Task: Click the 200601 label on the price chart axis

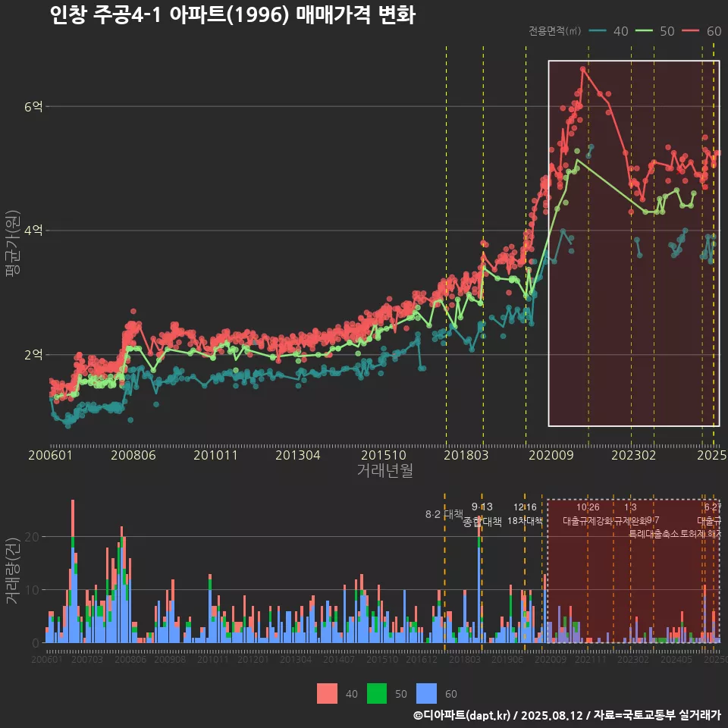Action: [x=50, y=455]
